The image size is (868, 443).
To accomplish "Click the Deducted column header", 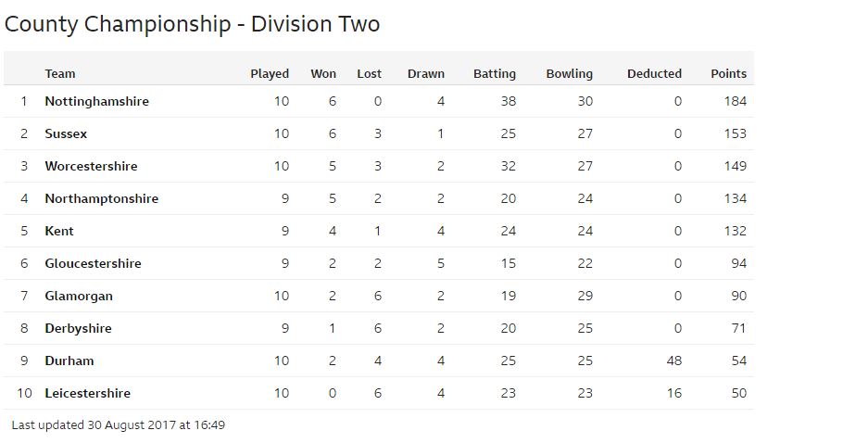I will [x=654, y=73].
